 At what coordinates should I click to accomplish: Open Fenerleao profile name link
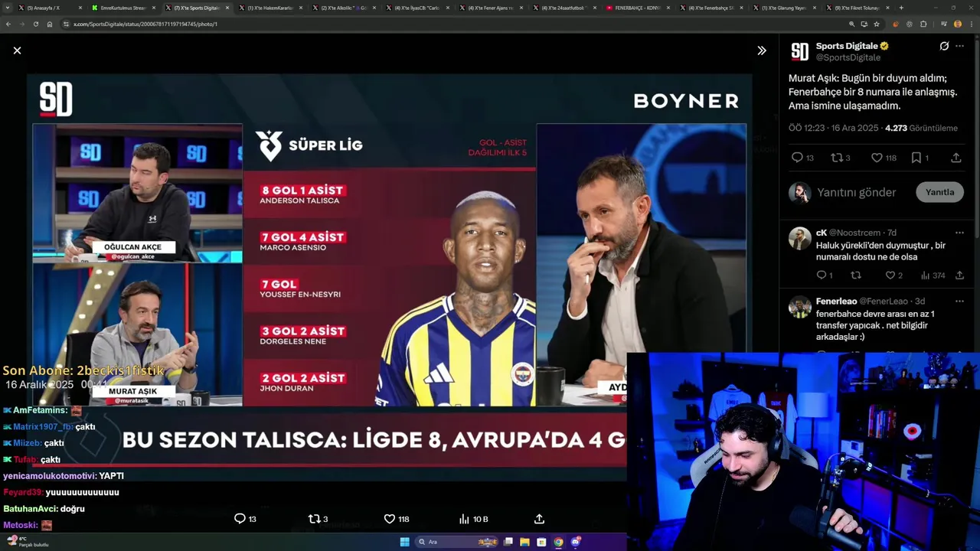[x=836, y=301]
